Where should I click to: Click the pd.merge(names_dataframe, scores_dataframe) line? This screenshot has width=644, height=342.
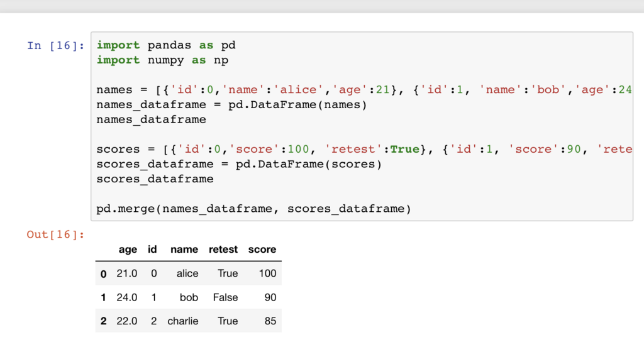coord(253,209)
